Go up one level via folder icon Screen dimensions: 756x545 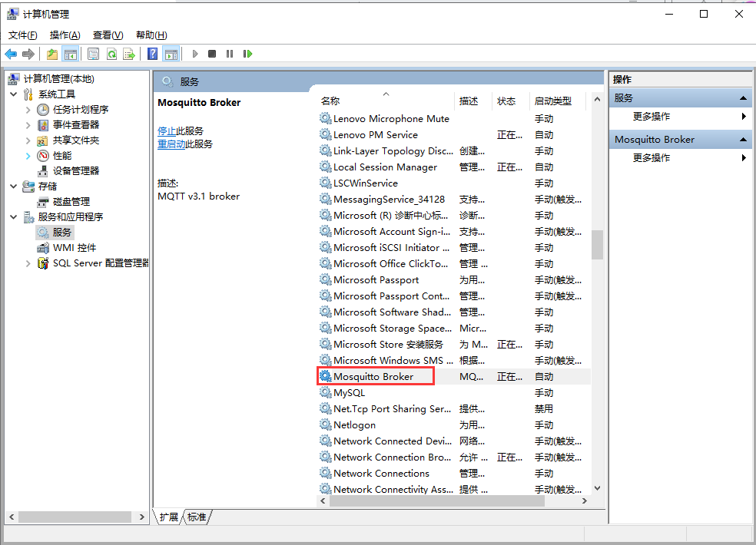click(x=52, y=54)
